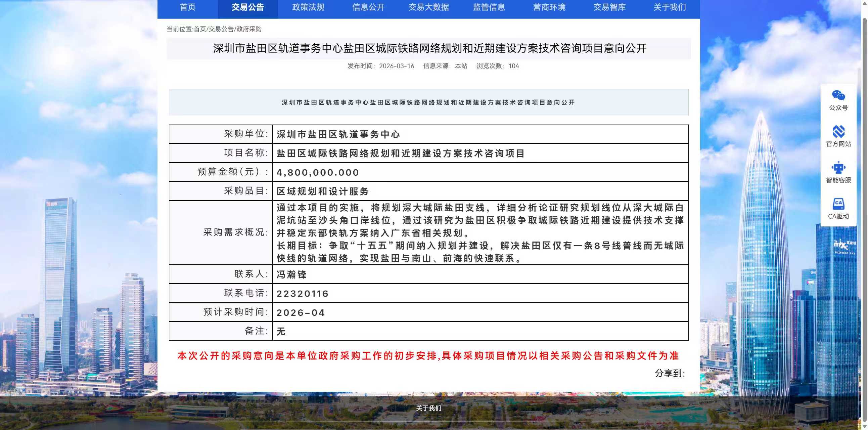
Task: Click the 官方网站 official website icon
Action: (839, 137)
